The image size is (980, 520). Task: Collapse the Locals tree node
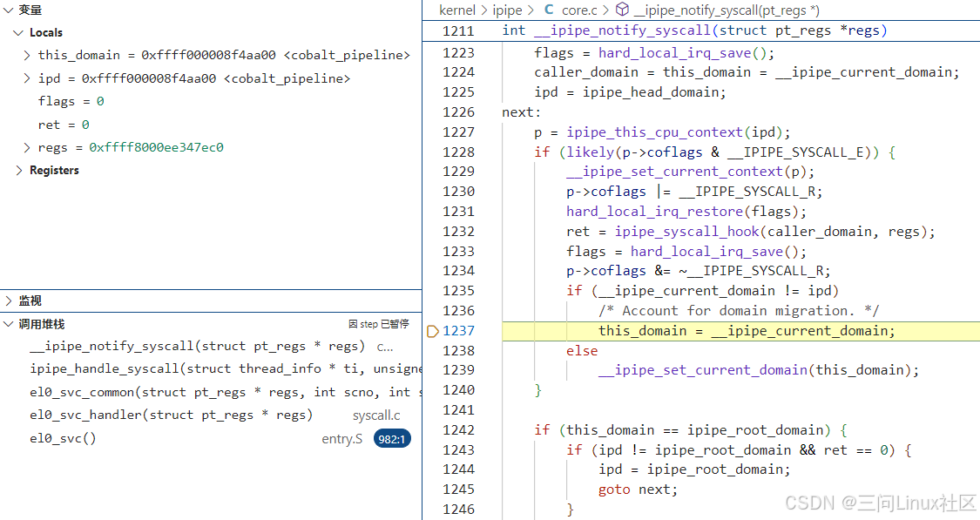(18, 32)
